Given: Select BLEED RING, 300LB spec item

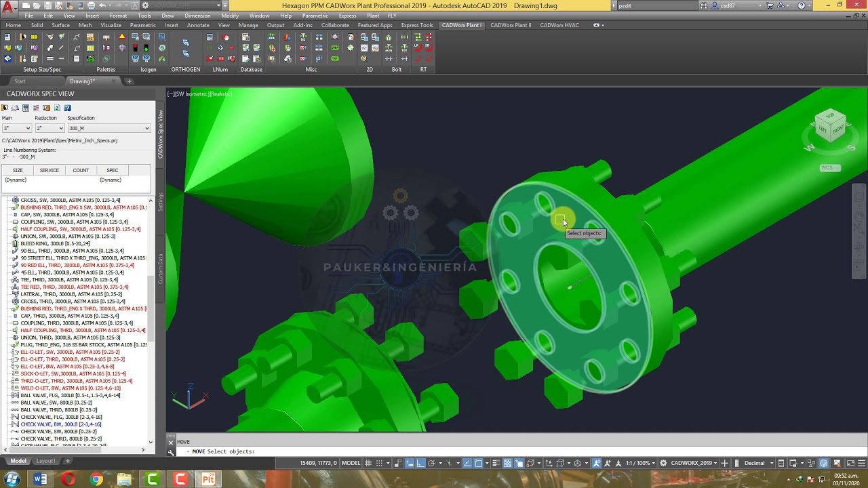Looking at the screenshot, I should click(55, 243).
